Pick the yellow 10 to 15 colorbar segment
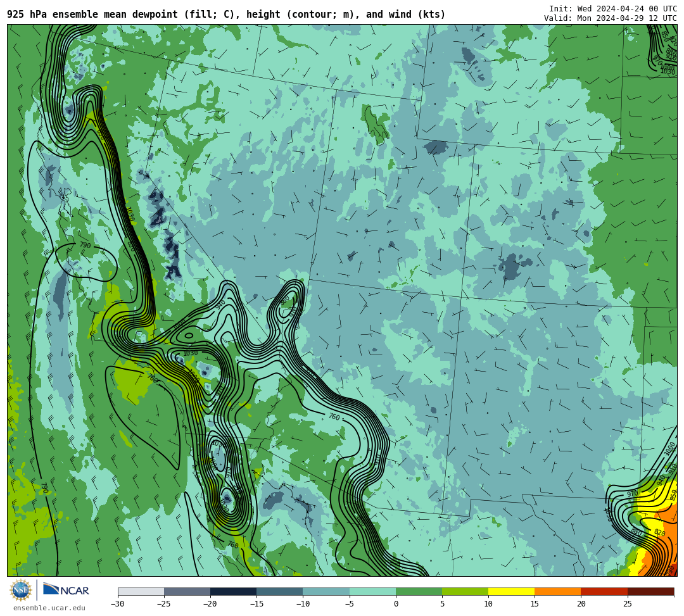 click(x=511, y=591)
